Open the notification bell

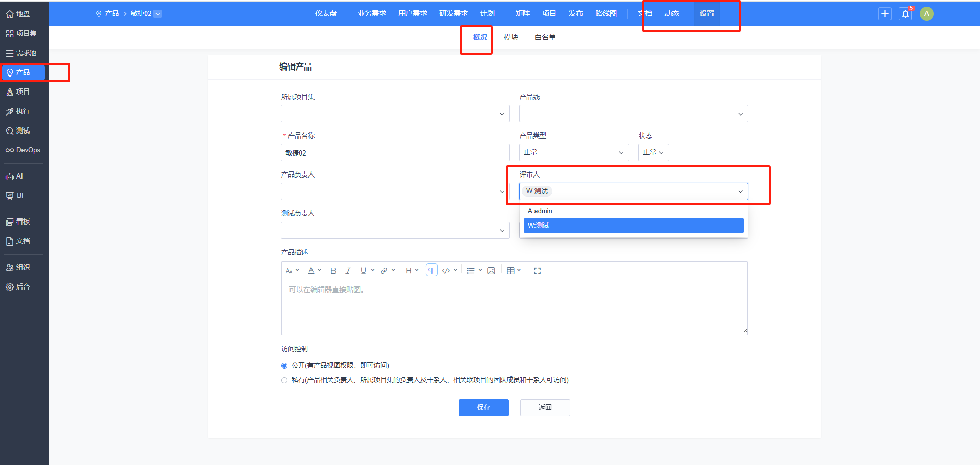905,14
